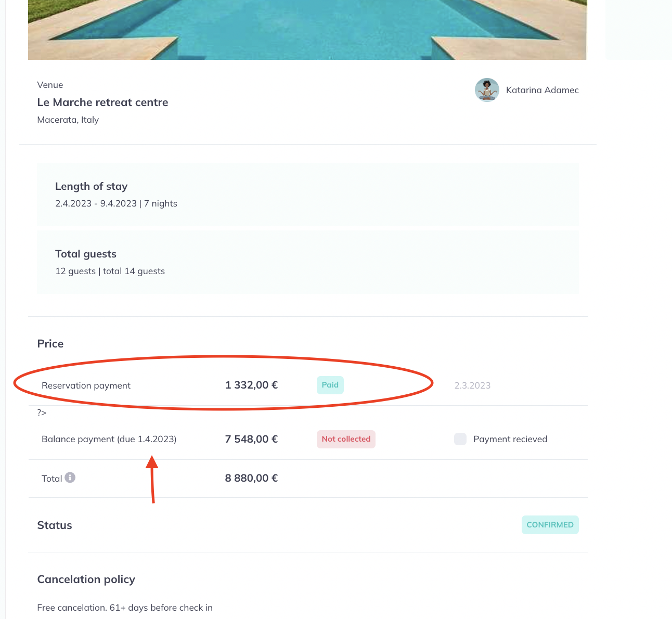This screenshot has height=619, width=672.
Task: Click the pool venue photo
Action: (307, 30)
